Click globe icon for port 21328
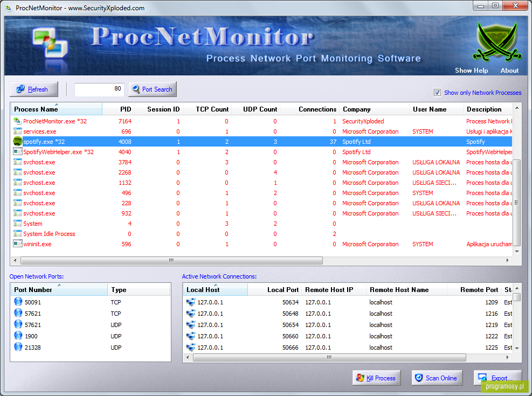The width and height of the screenshot is (532, 396). [x=18, y=347]
